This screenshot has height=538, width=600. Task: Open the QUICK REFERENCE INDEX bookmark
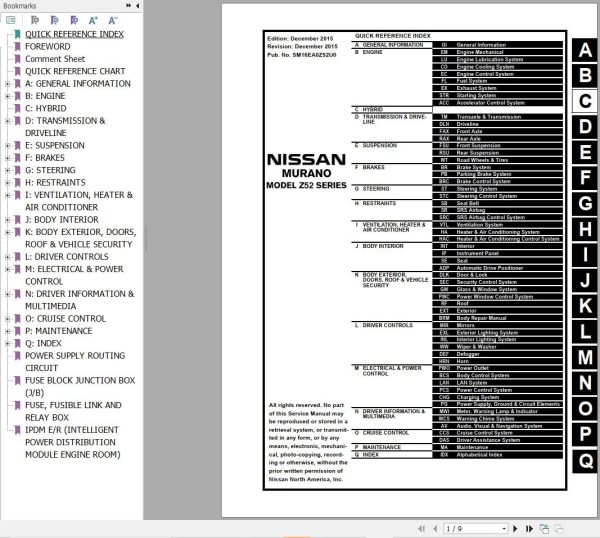pos(74,34)
